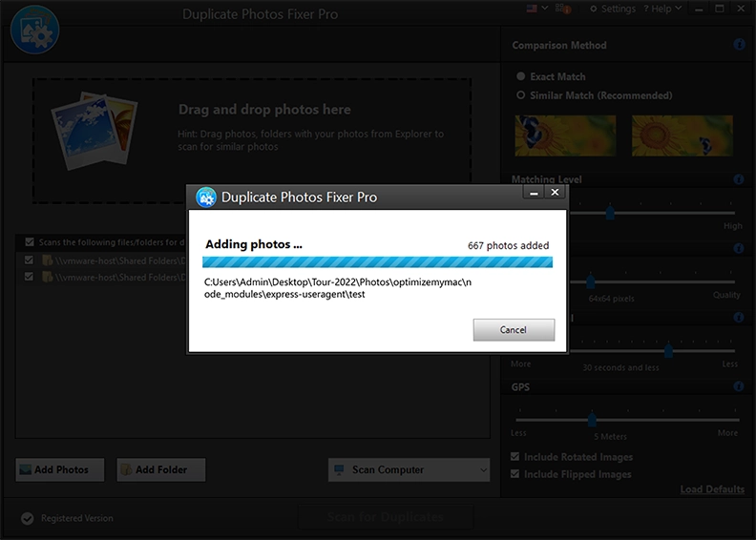Click the Bitmap Size slider handle
756x540 pixels.
point(590,281)
